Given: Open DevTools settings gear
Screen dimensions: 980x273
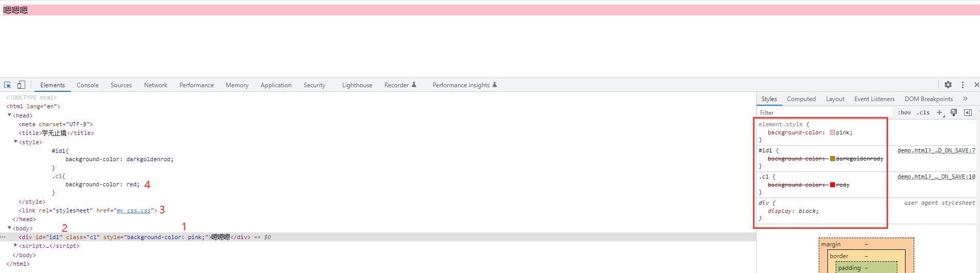Looking at the screenshot, I should pyautogui.click(x=948, y=85).
